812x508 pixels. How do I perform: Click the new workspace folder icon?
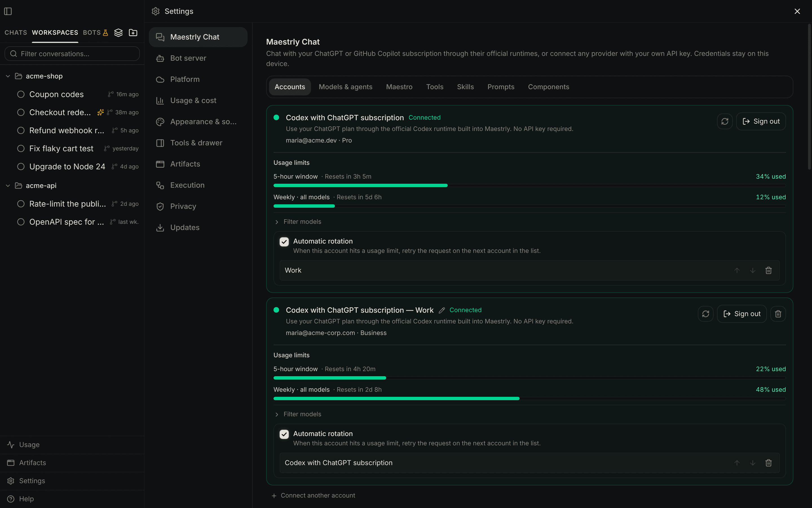tap(133, 32)
